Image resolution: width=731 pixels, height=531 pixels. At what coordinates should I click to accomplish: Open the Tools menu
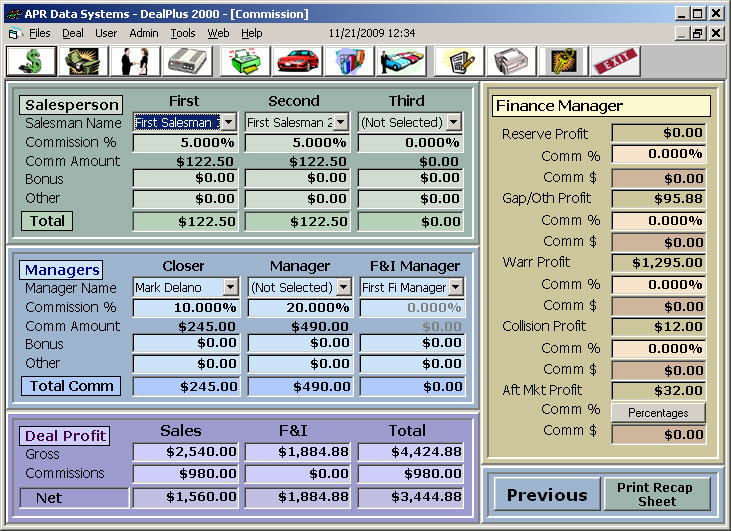183,33
